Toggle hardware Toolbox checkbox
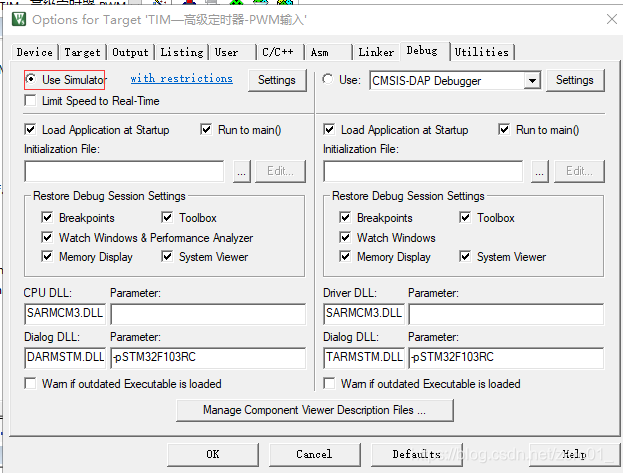The height and width of the screenshot is (473, 623). click(x=465, y=217)
